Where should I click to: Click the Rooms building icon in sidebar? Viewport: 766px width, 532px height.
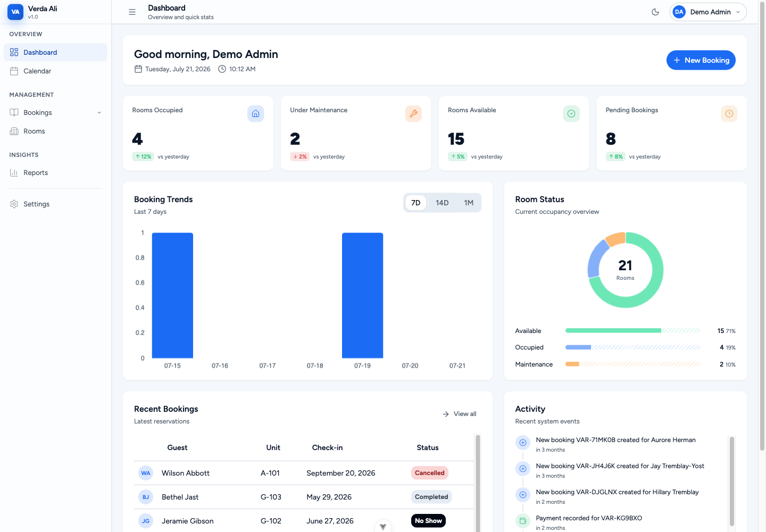click(x=14, y=131)
